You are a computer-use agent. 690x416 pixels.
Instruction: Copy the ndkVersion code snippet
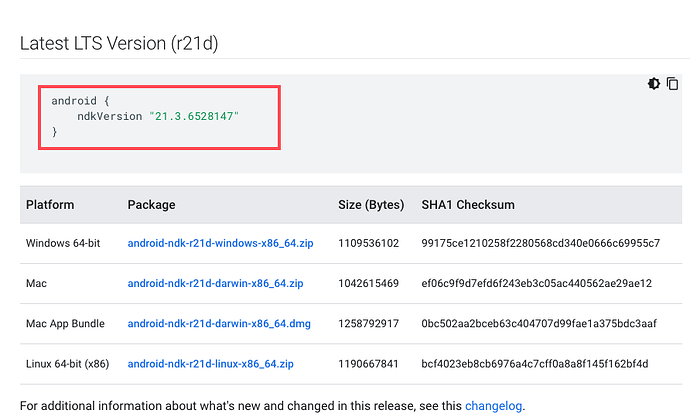tap(672, 84)
